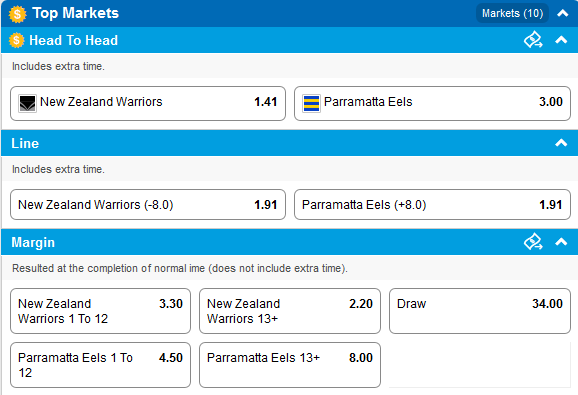Choose New Zealand Warriors 1 To 12 margin

click(x=100, y=311)
